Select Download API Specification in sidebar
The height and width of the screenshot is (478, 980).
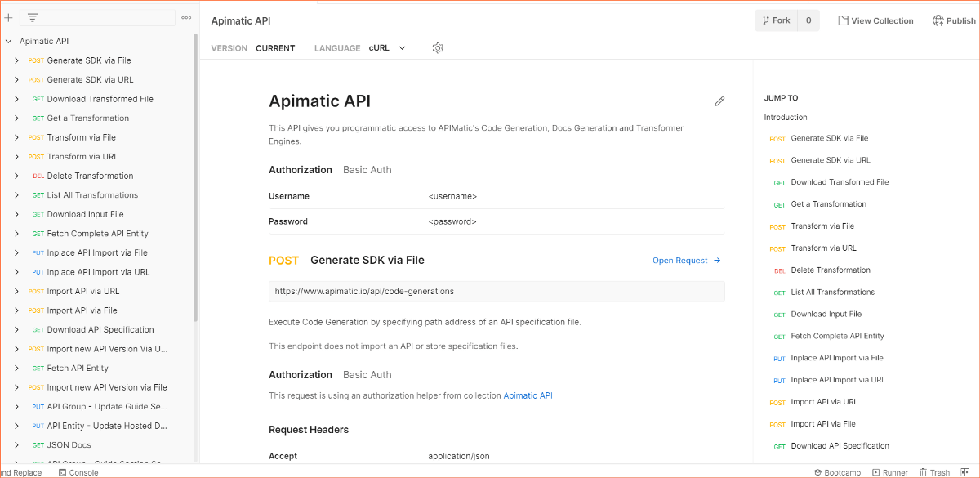[100, 330]
